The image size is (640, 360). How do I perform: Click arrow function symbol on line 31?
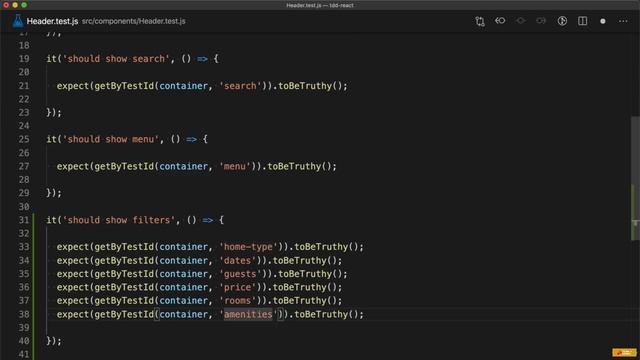click(208, 220)
